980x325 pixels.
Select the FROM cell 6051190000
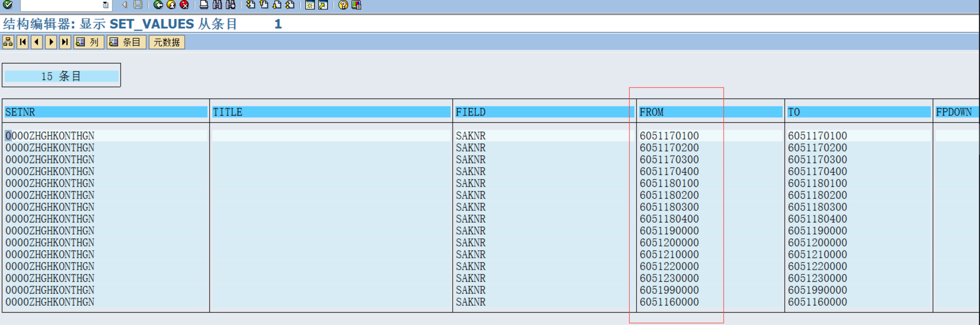[669, 231]
